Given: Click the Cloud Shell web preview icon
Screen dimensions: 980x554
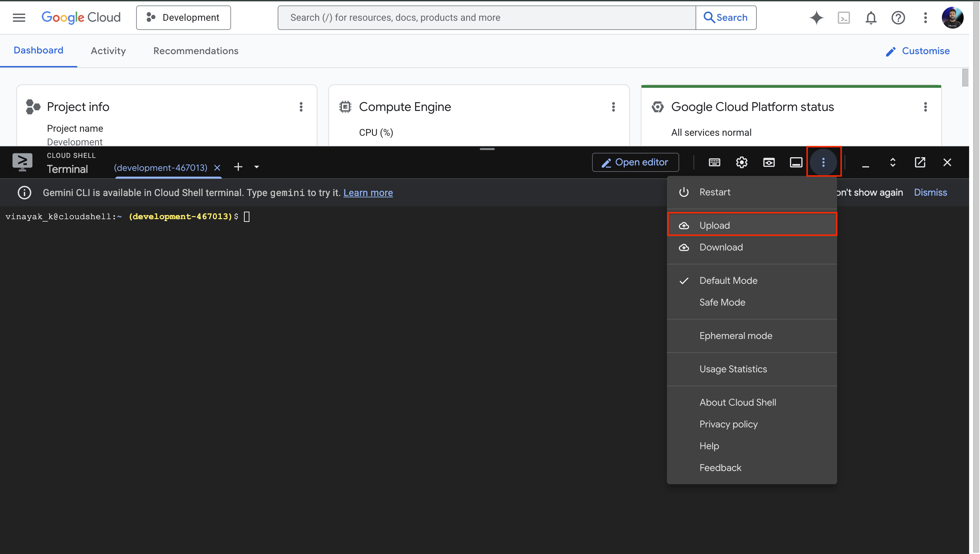Looking at the screenshot, I should (x=769, y=162).
